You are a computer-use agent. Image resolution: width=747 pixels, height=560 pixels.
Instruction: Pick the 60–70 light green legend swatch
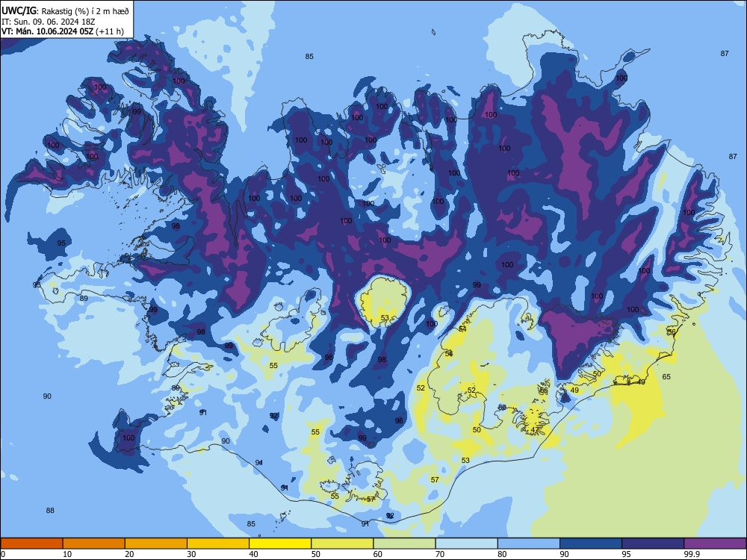404,544
